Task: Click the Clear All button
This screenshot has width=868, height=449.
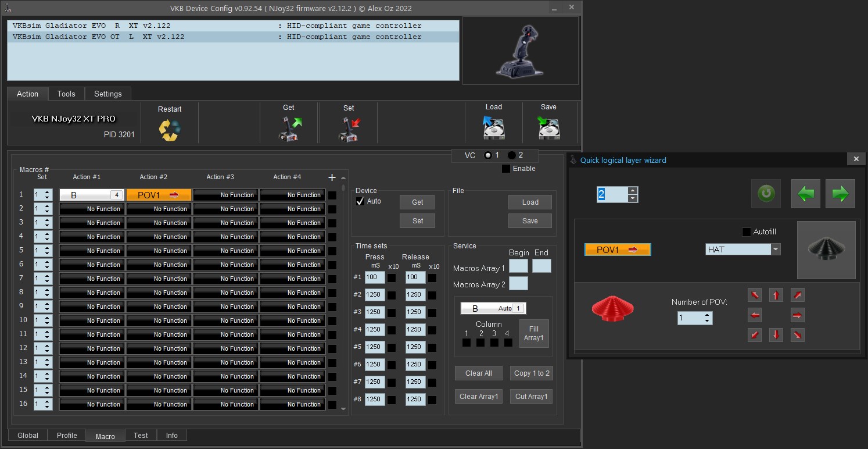Action: click(x=479, y=373)
